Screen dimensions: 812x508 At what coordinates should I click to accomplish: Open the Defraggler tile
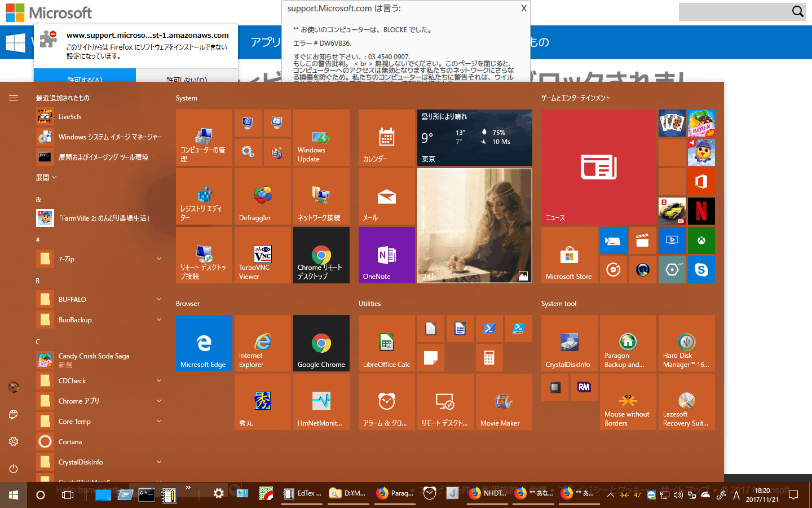(x=263, y=196)
